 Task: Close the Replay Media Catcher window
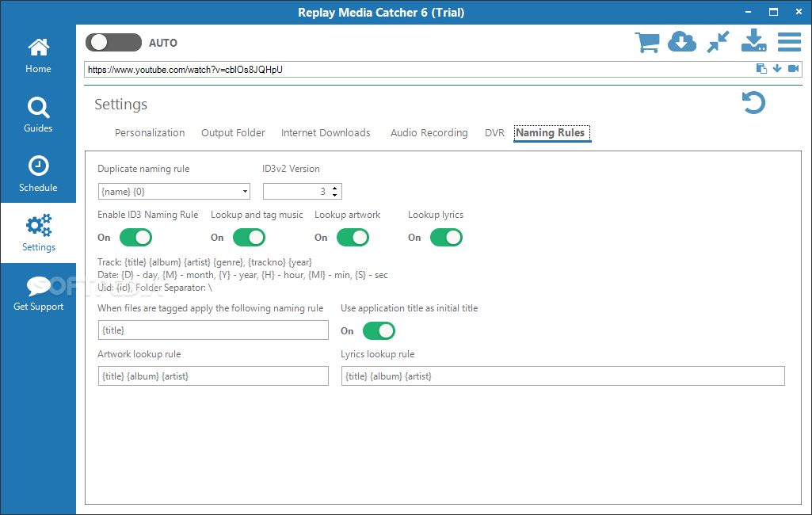(x=799, y=12)
